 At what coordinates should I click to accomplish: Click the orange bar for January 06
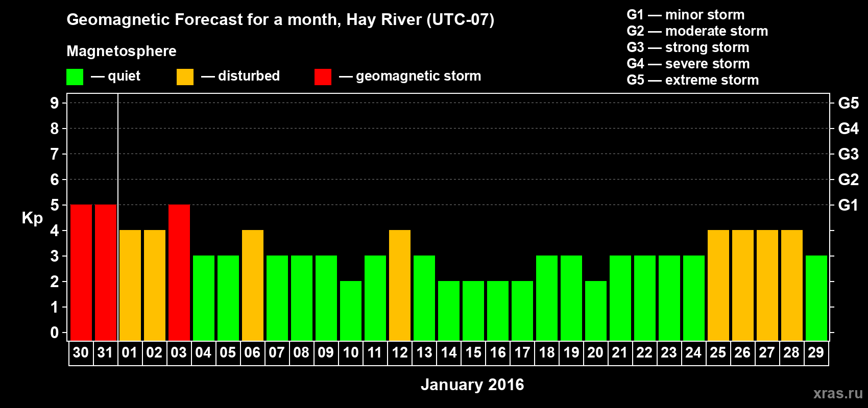pyautogui.click(x=253, y=286)
